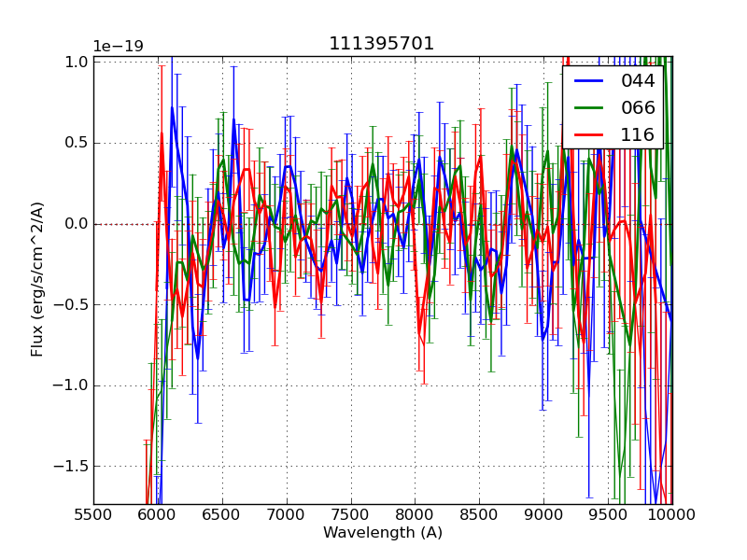
Task: Click the Wavelength (A) x-axis label
Action: pyautogui.click(x=383, y=533)
